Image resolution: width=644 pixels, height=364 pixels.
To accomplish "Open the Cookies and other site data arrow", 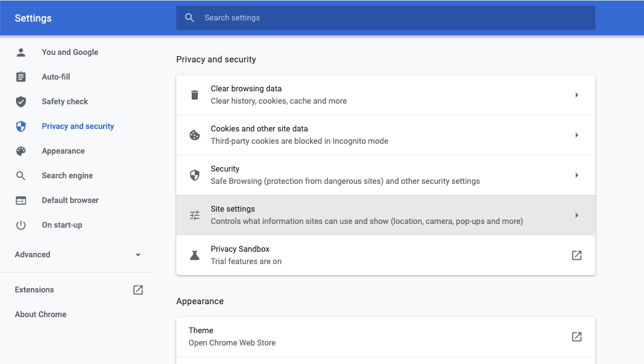I will [x=577, y=135].
